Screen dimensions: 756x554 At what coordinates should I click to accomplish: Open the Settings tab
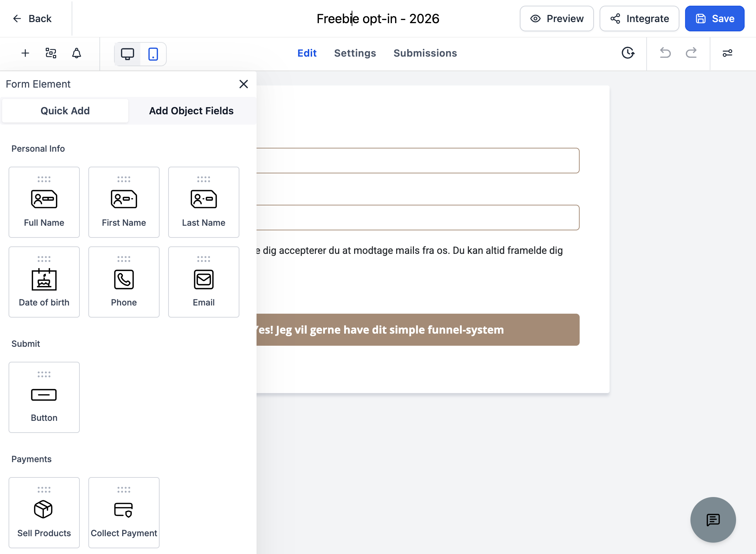click(x=355, y=53)
